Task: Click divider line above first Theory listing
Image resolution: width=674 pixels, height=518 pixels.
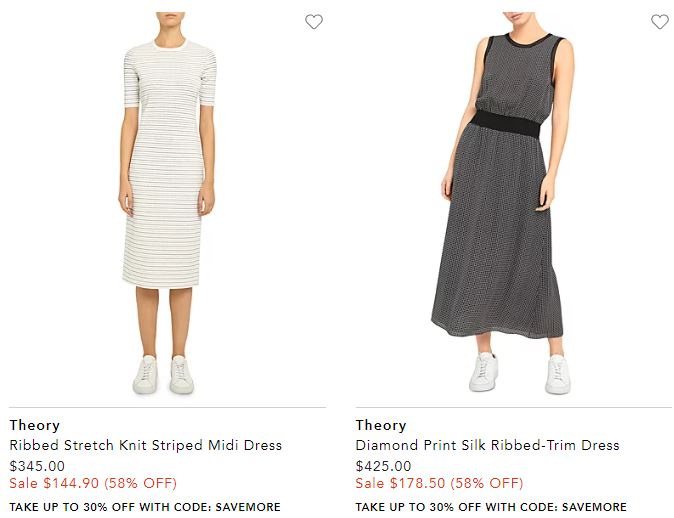Action: (167, 407)
